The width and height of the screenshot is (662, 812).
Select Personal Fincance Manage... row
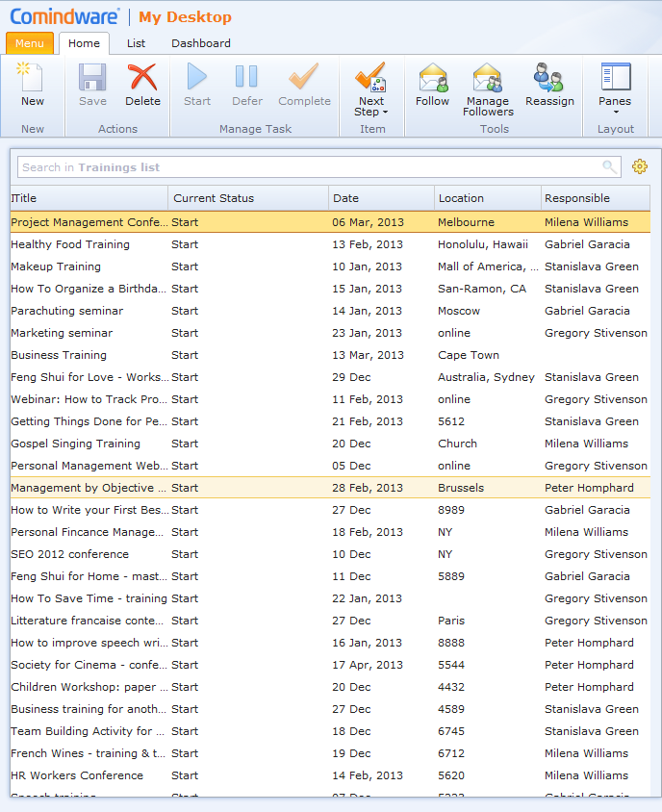coord(330,532)
